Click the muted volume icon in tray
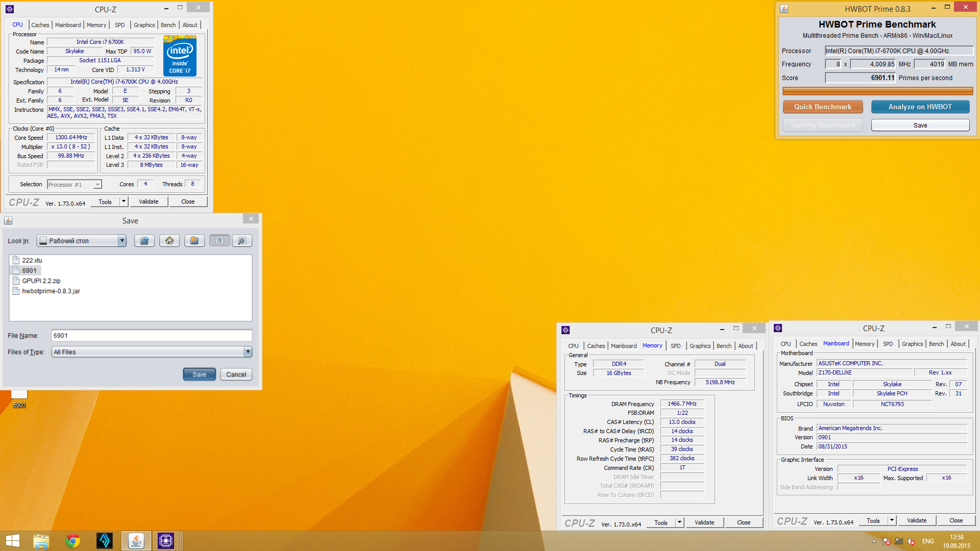The height and width of the screenshot is (551, 980). [x=911, y=541]
